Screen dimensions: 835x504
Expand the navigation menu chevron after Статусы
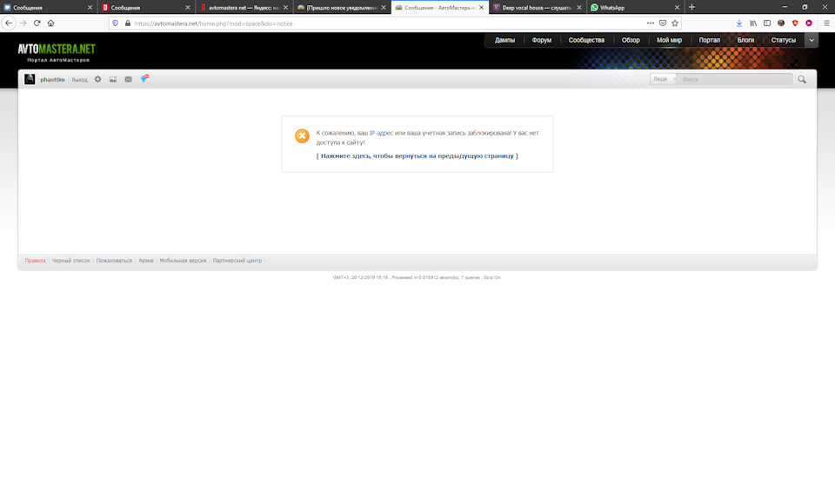(x=812, y=40)
